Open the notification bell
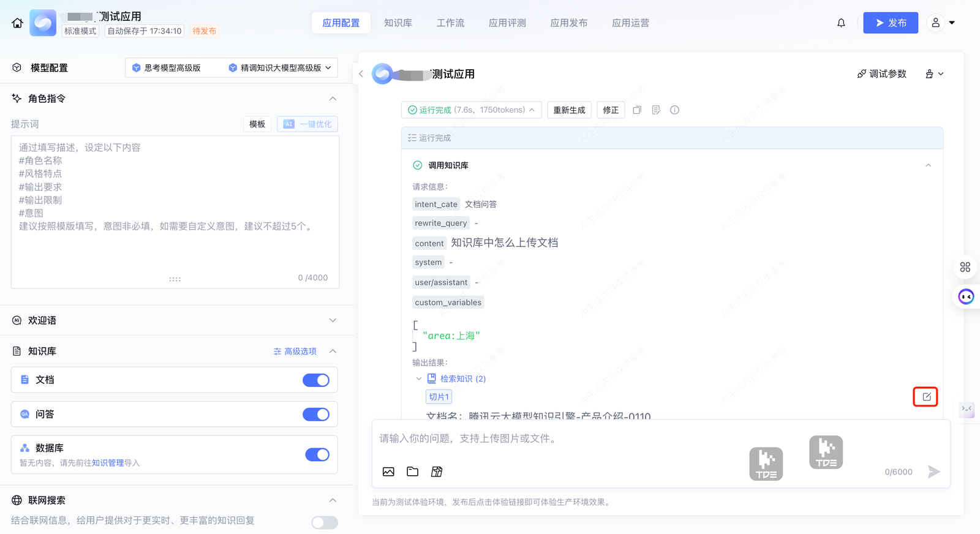Screen dimensions: 980x534 point(841,23)
